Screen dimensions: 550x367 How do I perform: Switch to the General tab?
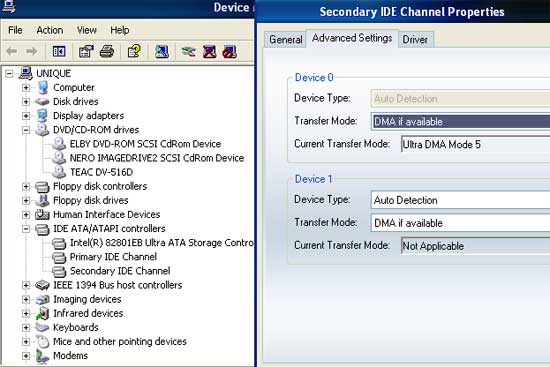click(x=286, y=39)
